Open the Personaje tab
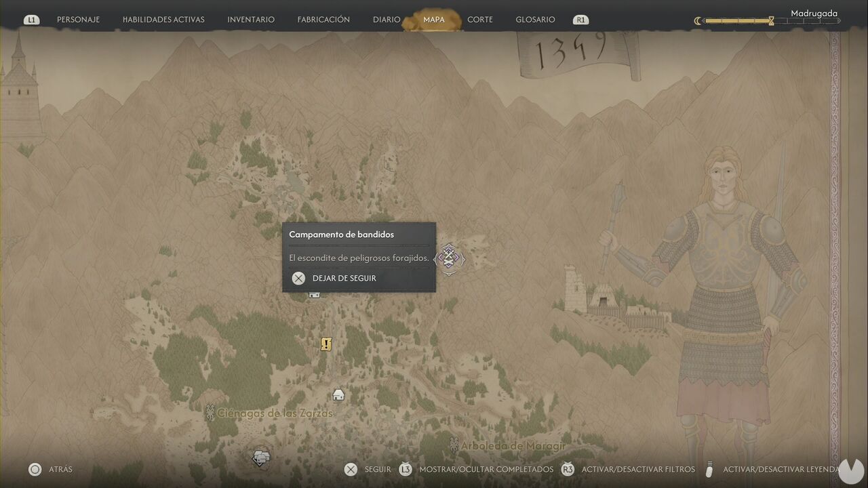Image resolution: width=868 pixels, height=488 pixels. (x=78, y=20)
